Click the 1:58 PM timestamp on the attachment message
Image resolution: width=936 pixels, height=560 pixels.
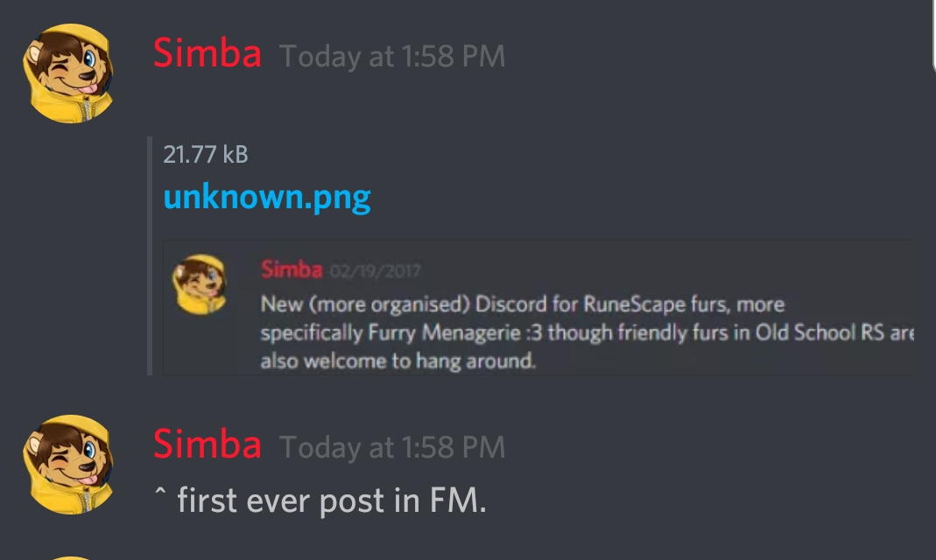(x=392, y=57)
